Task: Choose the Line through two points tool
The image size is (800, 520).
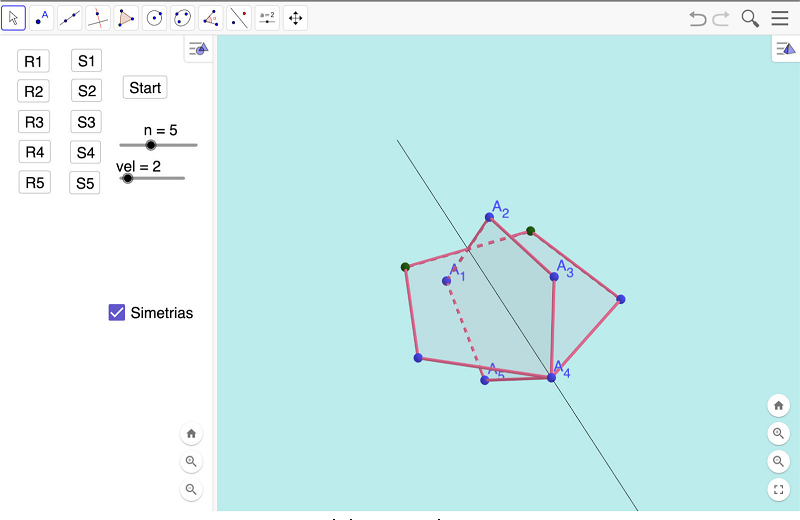Action: pos(70,18)
